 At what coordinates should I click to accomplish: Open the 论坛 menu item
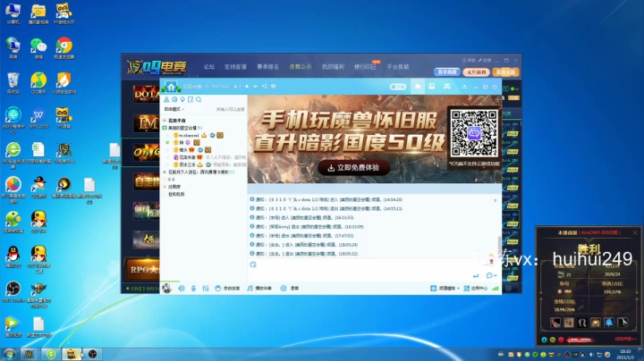209,67
